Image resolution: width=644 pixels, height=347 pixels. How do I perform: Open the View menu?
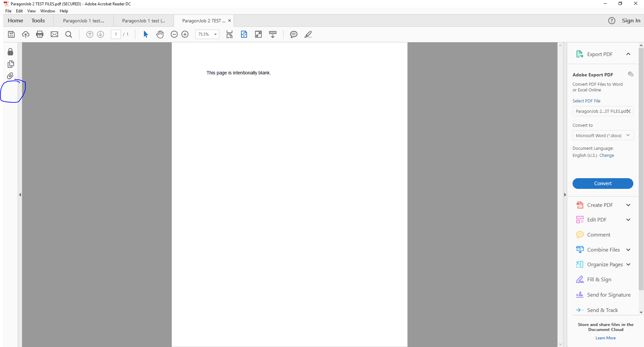coord(31,11)
